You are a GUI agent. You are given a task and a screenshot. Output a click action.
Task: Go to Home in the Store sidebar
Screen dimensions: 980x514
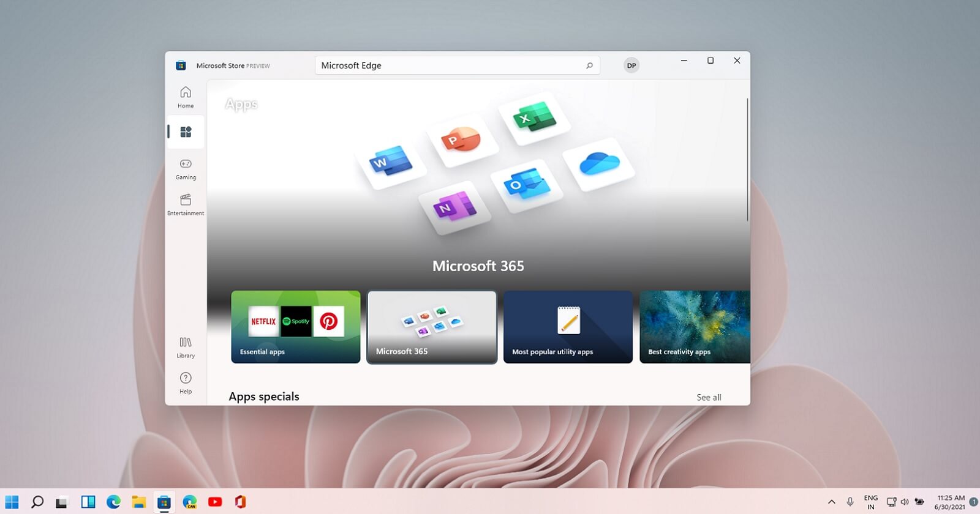point(186,97)
